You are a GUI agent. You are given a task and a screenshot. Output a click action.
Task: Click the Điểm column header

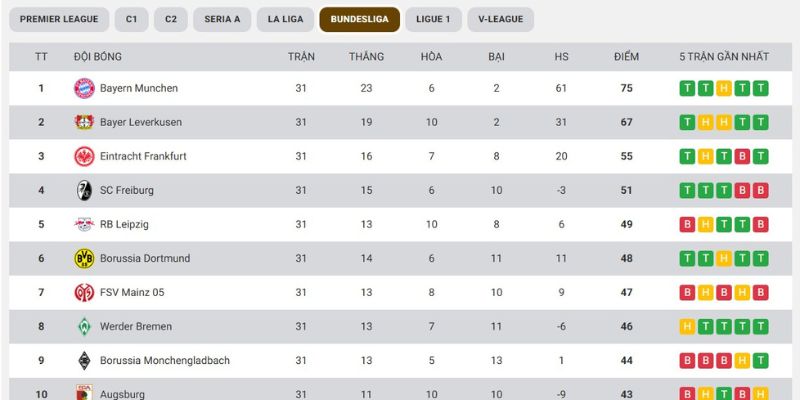[626, 56]
